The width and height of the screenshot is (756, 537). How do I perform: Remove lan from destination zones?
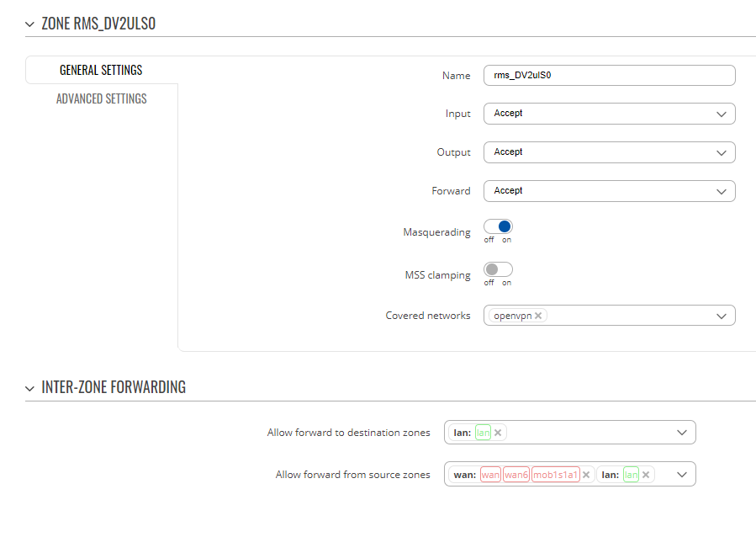point(498,433)
